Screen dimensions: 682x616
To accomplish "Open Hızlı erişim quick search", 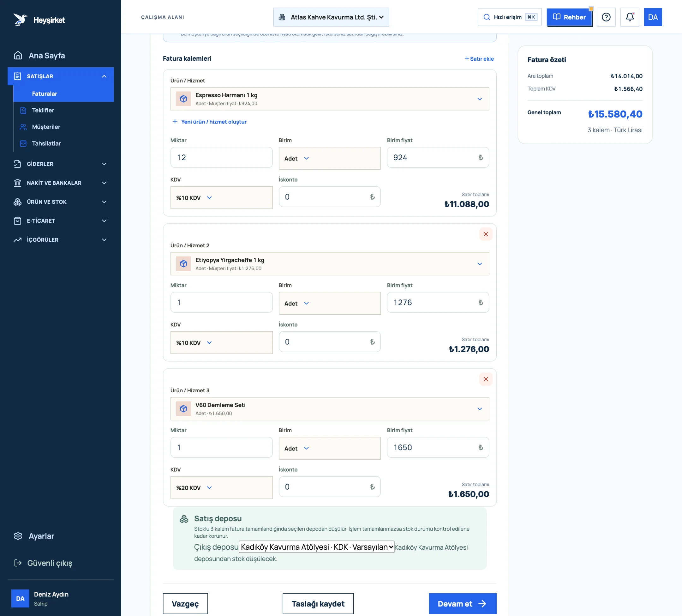I will click(510, 17).
